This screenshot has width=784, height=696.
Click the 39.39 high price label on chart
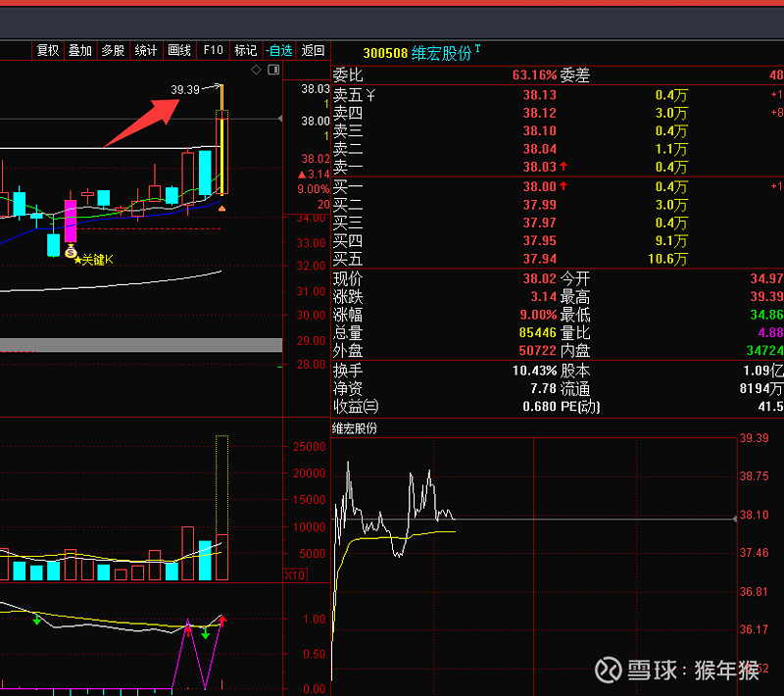pos(185,90)
